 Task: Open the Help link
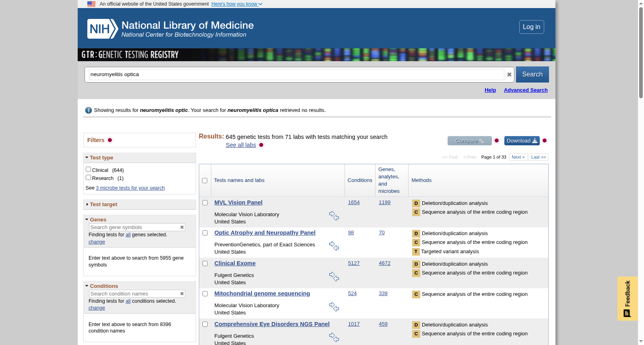[x=490, y=90]
